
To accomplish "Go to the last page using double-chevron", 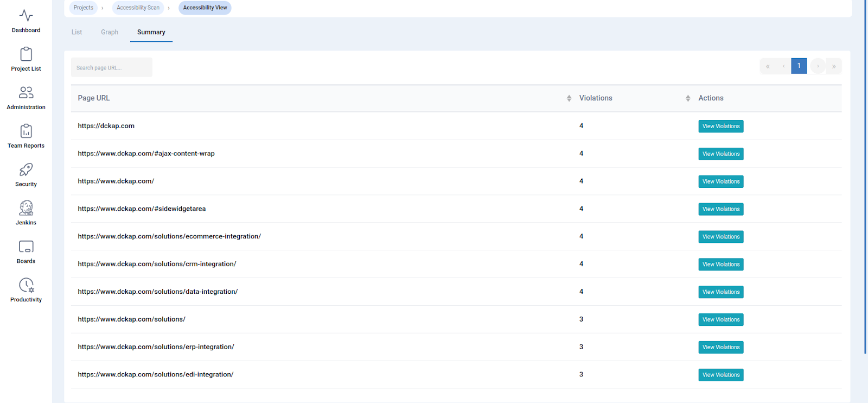I will pos(834,66).
